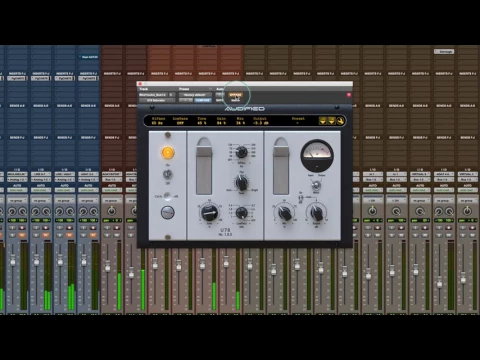Image resolution: width=480 pixels, height=360 pixels.
Task: Open the input path selector on far-right strip
Action: [468, 174]
